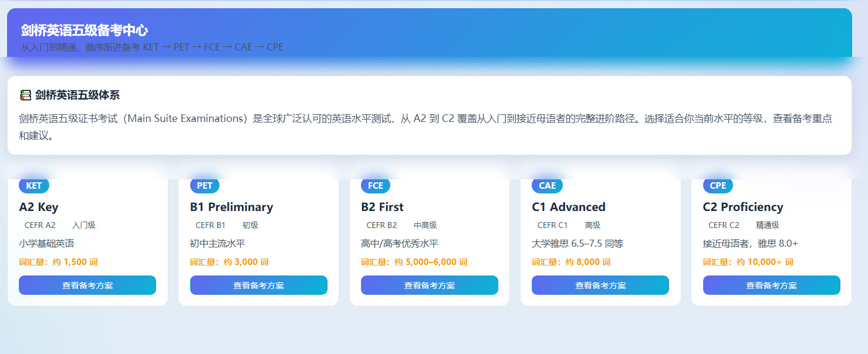
Task: Click the 词汇量：约 8,000 词 text
Action: pos(571,262)
